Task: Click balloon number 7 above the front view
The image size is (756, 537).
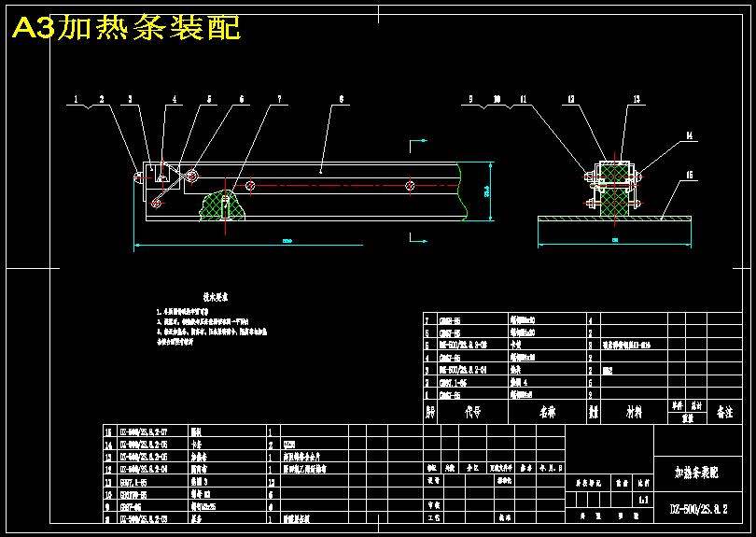Action: tap(280, 99)
